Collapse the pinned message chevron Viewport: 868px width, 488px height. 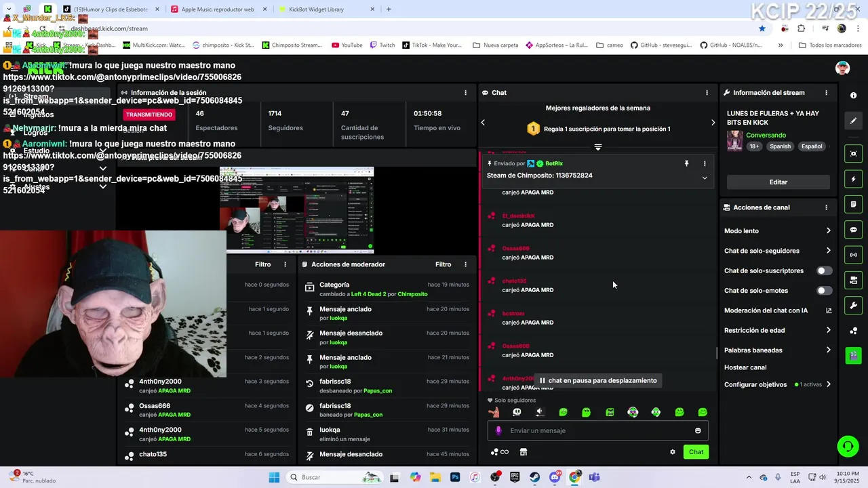coord(705,178)
